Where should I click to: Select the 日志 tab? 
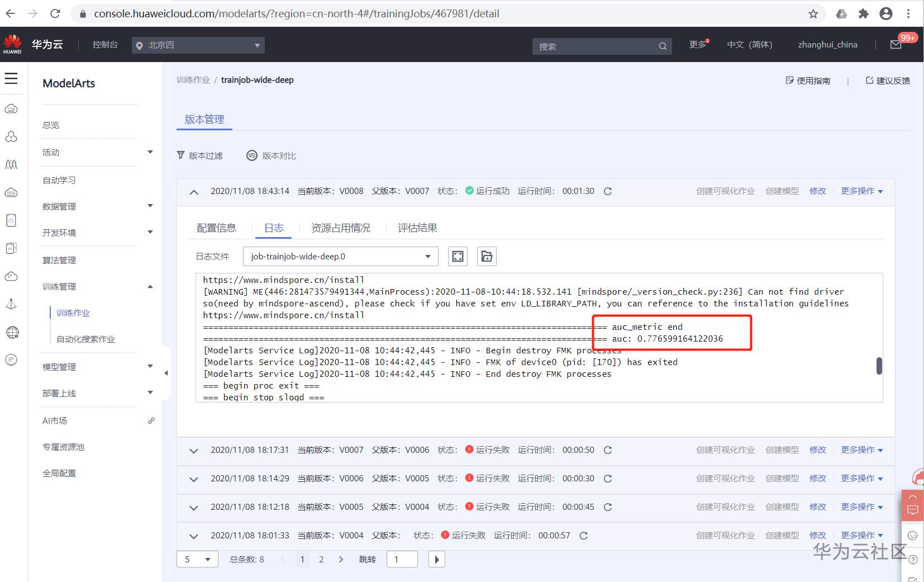(x=274, y=228)
